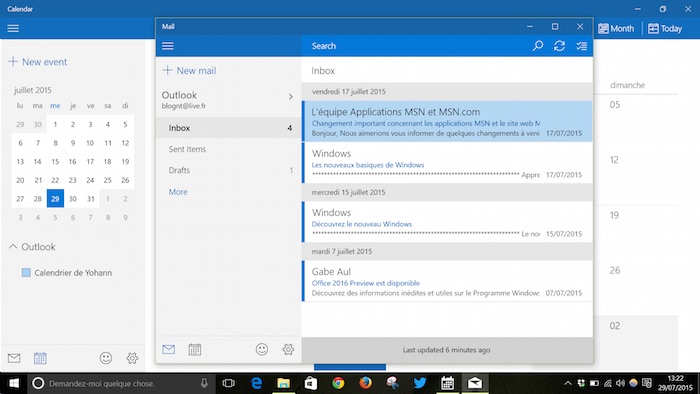Open the Action Center notifications icon

point(646,383)
